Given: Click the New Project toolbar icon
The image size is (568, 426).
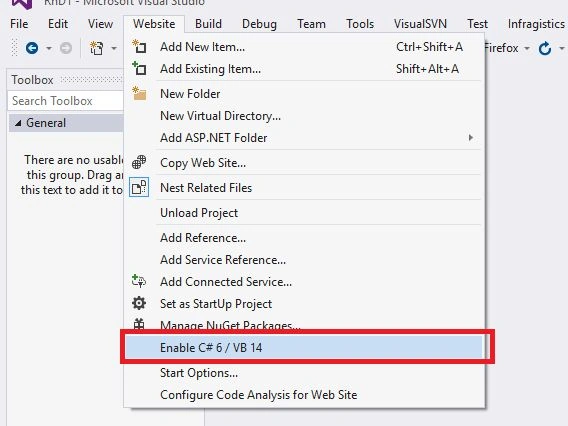Looking at the screenshot, I should coord(96,48).
